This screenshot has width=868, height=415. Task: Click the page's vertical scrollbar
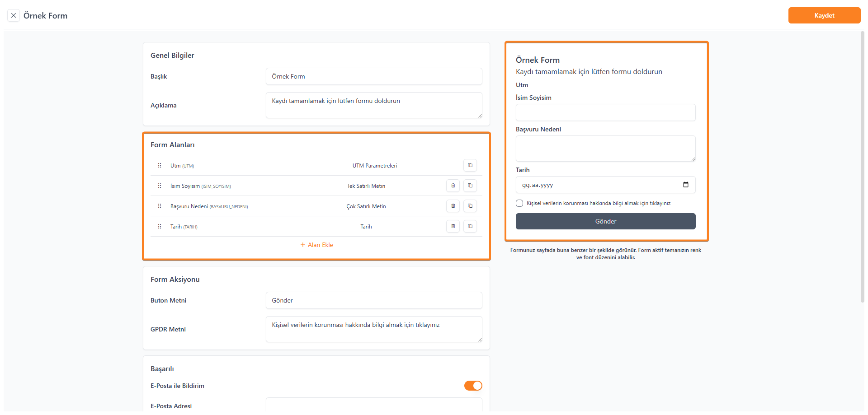point(862,167)
